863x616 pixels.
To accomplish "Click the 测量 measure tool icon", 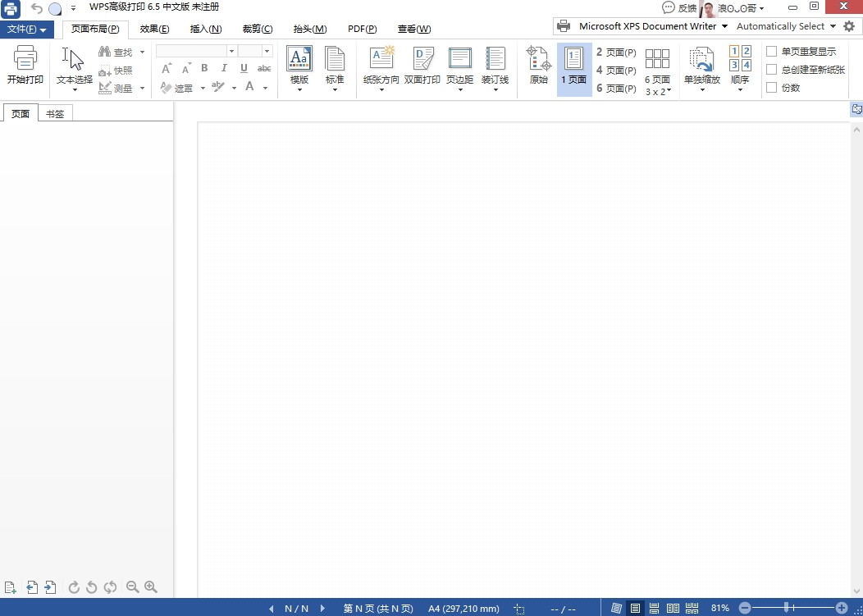I will (x=104, y=88).
